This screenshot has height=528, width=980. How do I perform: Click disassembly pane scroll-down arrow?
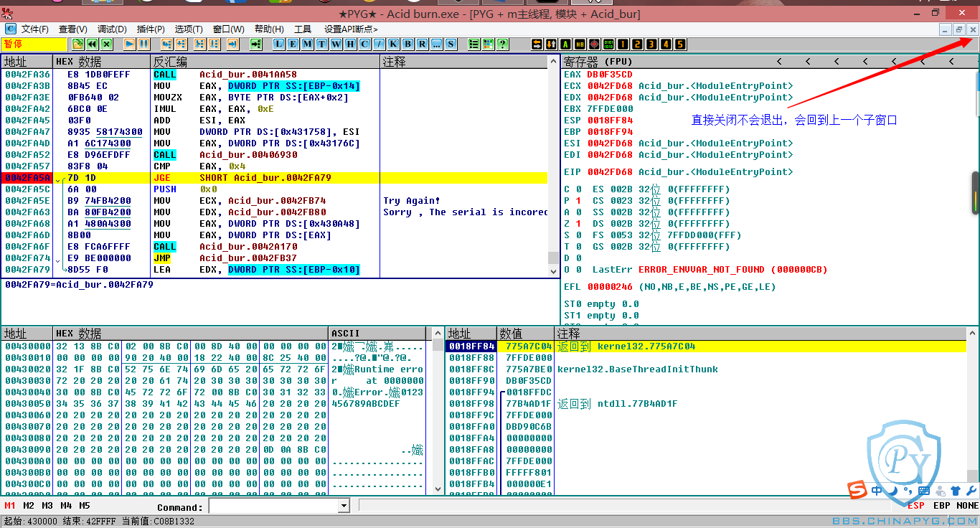click(553, 271)
